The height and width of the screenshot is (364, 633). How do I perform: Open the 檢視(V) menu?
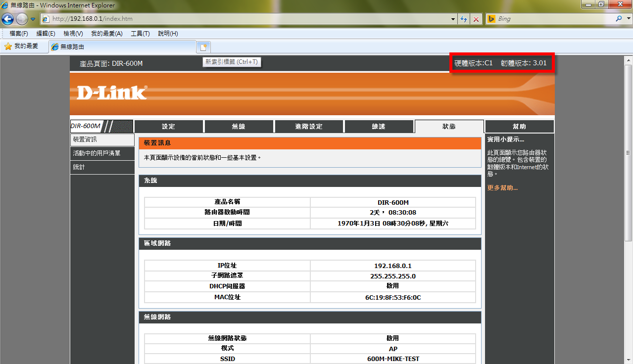(73, 34)
